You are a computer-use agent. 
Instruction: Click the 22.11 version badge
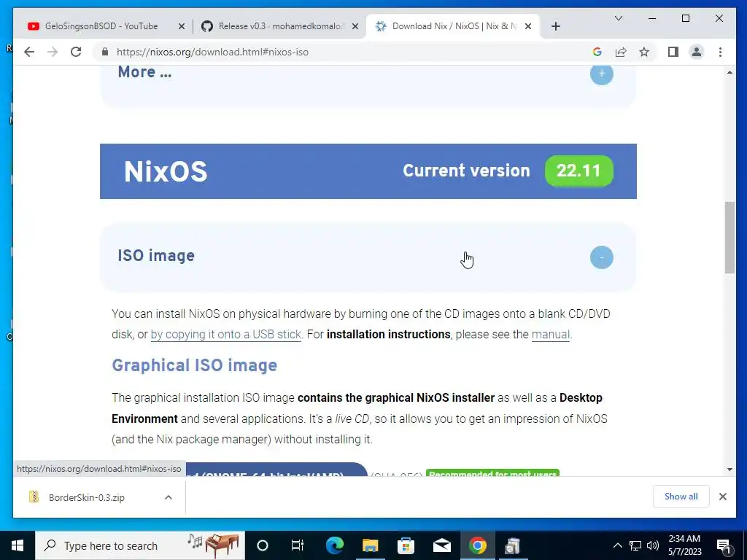578,171
